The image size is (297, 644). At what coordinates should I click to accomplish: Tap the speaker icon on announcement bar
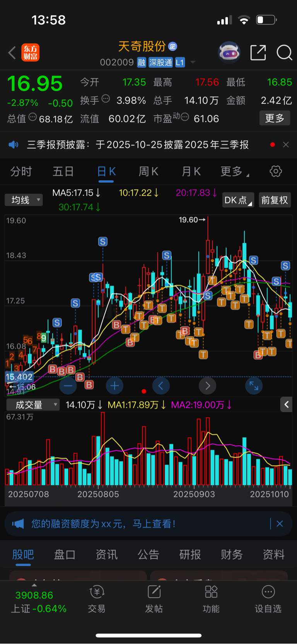point(14,145)
